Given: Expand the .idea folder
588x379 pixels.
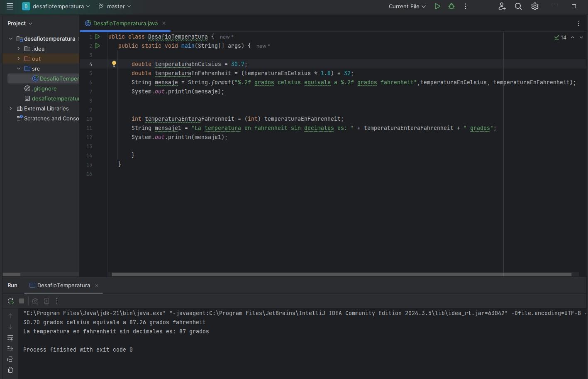Looking at the screenshot, I should pos(18,49).
